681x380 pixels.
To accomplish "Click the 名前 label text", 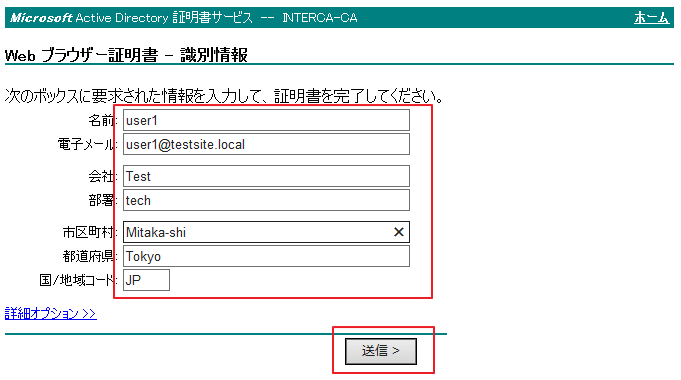I will point(102,120).
